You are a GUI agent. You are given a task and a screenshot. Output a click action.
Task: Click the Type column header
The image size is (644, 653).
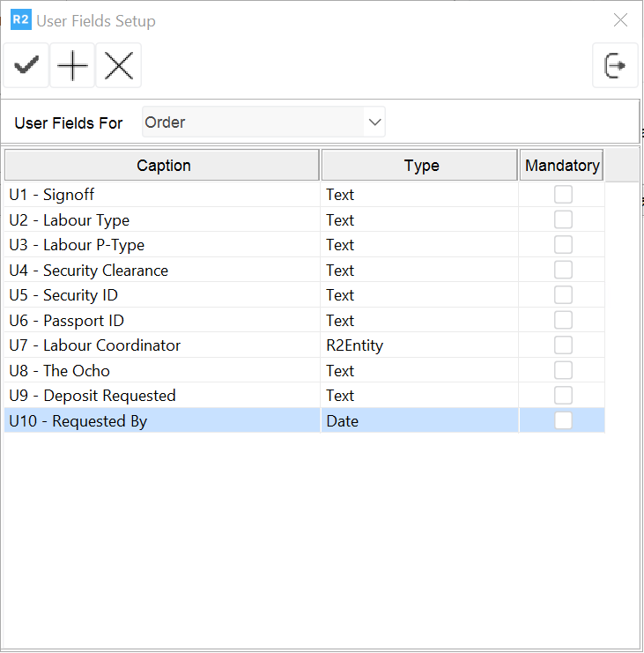pos(420,165)
